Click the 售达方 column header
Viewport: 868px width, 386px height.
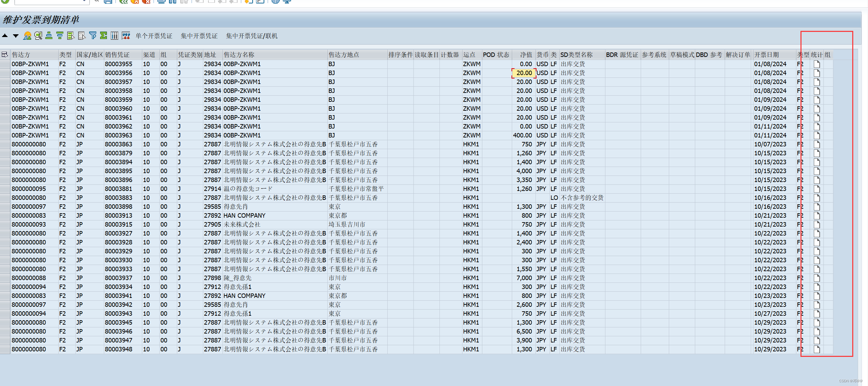click(x=34, y=55)
